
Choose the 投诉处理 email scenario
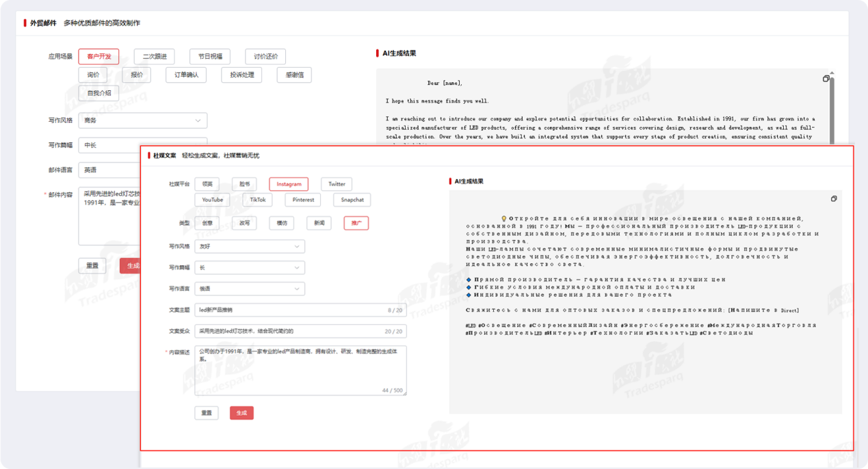pyautogui.click(x=241, y=75)
